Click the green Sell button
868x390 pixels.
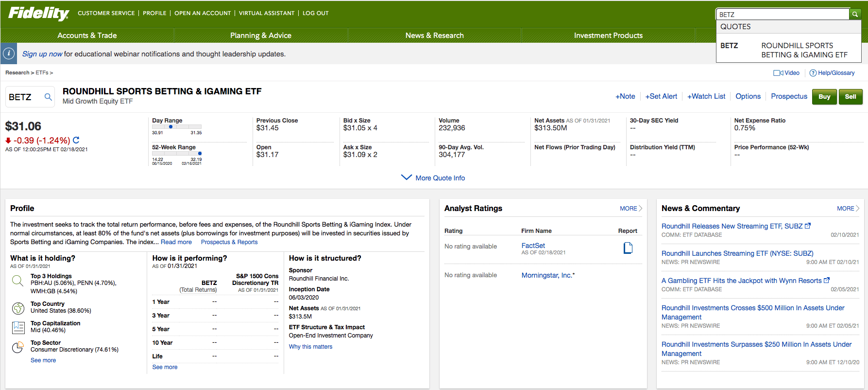[851, 97]
